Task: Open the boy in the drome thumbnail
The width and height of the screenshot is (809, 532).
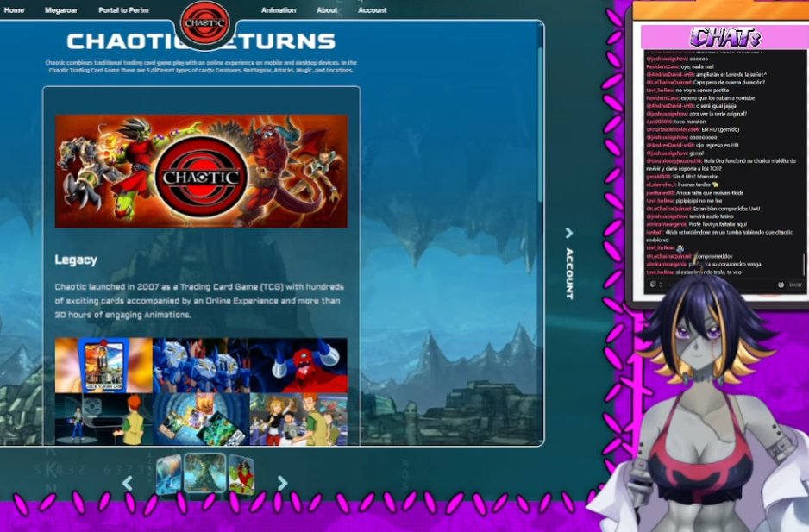Action: tap(103, 419)
